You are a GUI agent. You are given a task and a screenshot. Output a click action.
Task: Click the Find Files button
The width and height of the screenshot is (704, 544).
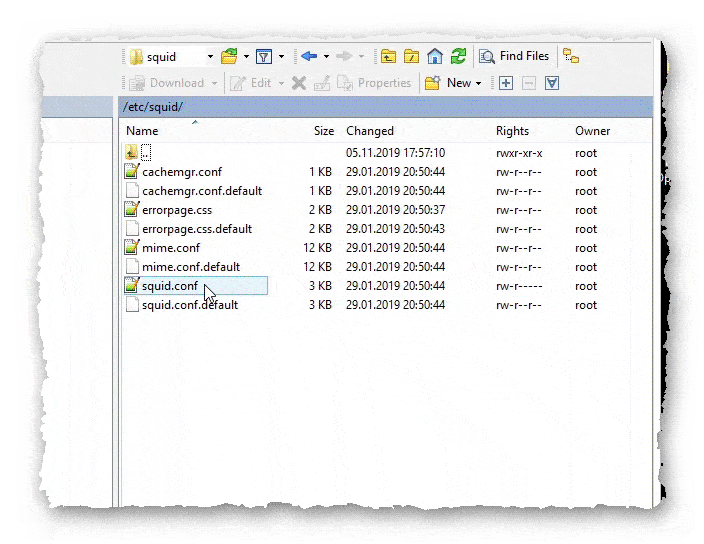click(515, 57)
